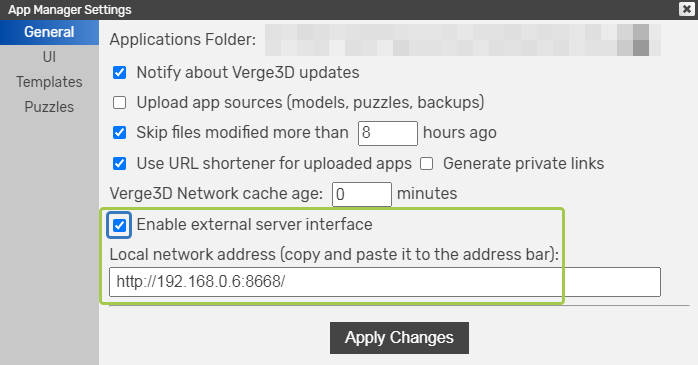Disable Use URL shortener checkbox
Screen dimensions: 698x365
(119, 163)
